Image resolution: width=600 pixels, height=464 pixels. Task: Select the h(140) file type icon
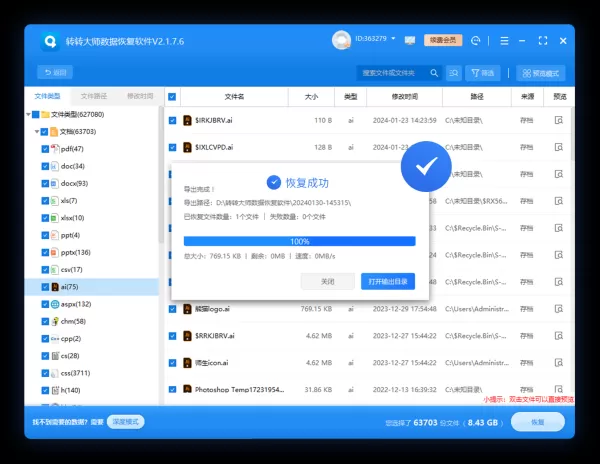[x=55, y=390]
